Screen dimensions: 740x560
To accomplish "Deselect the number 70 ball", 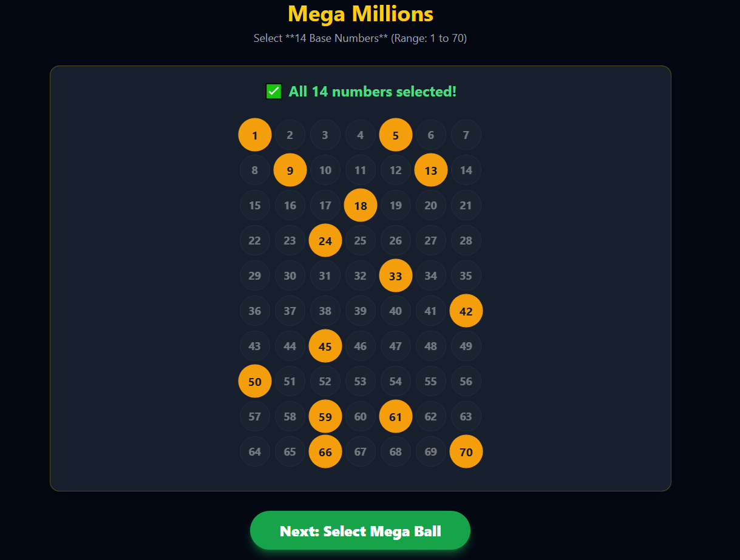I will [466, 451].
